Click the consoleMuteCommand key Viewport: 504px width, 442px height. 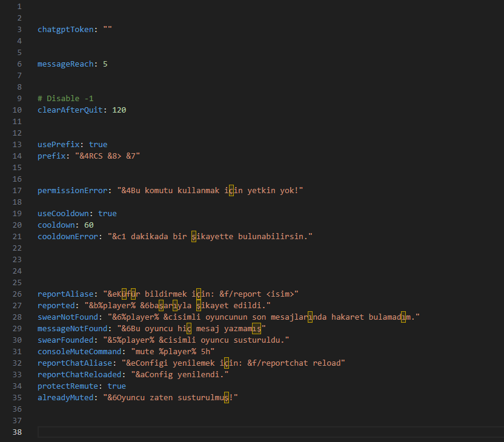[79, 352]
